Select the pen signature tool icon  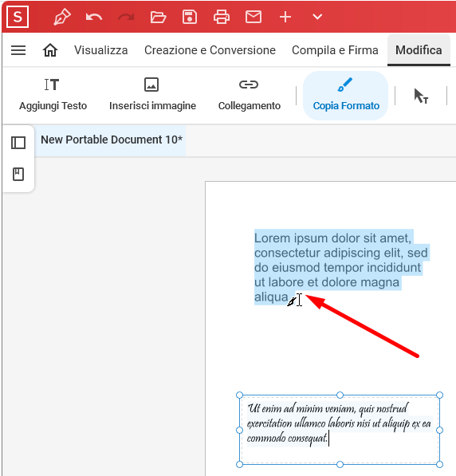(62, 17)
